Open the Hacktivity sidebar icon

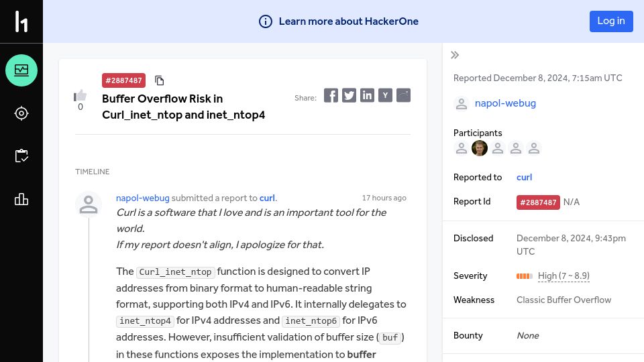[21, 70]
